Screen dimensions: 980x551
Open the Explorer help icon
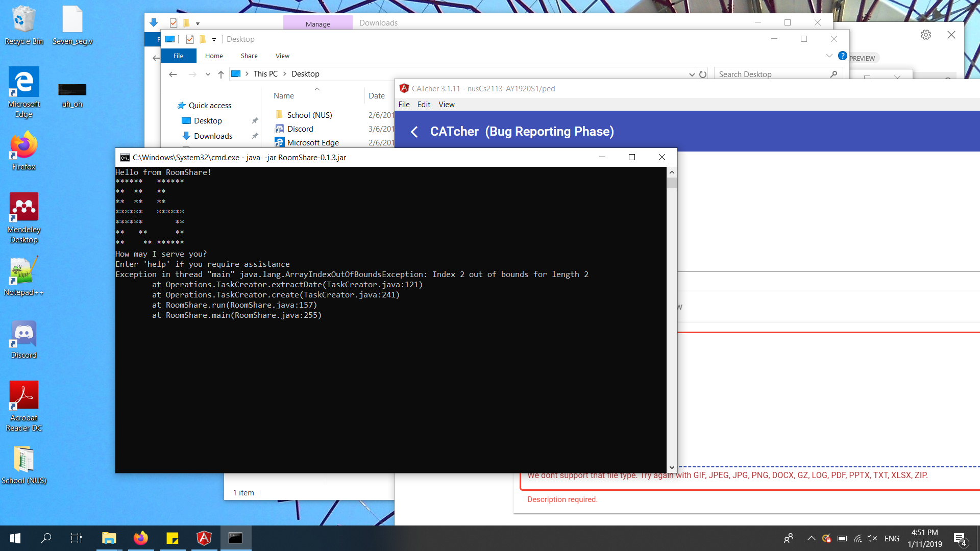(x=843, y=56)
